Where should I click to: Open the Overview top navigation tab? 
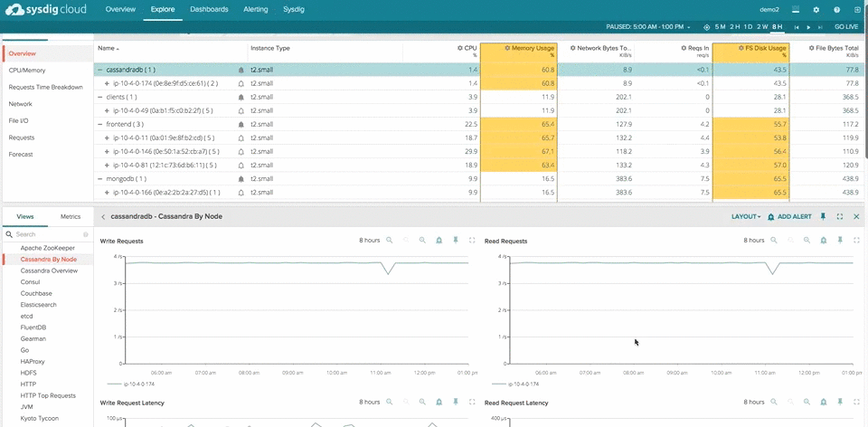click(120, 9)
